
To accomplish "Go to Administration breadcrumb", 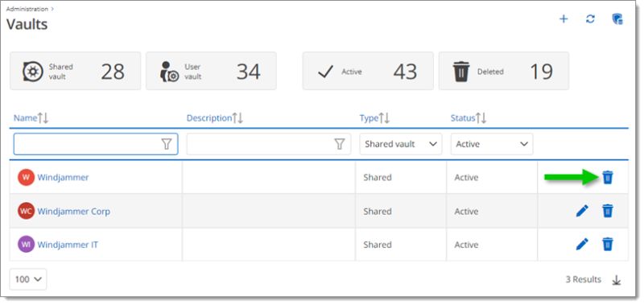I will [27, 9].
